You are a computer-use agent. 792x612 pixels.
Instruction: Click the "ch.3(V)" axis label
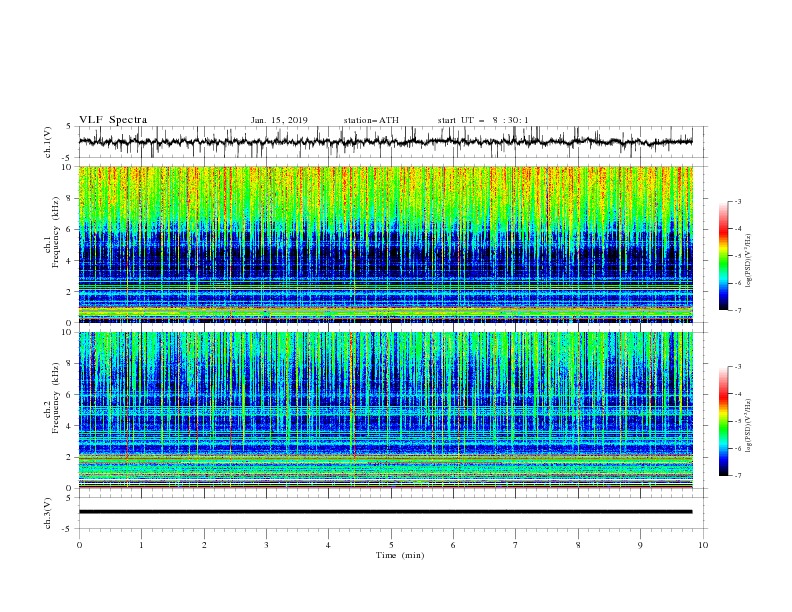tap(48, 513)
